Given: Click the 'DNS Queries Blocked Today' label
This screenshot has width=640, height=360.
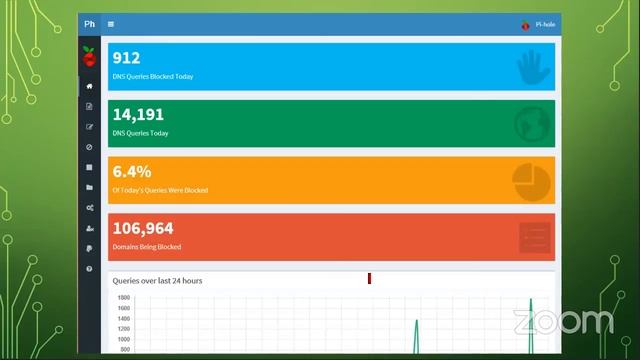Looking at the screenshot, I should coord(153,76).
